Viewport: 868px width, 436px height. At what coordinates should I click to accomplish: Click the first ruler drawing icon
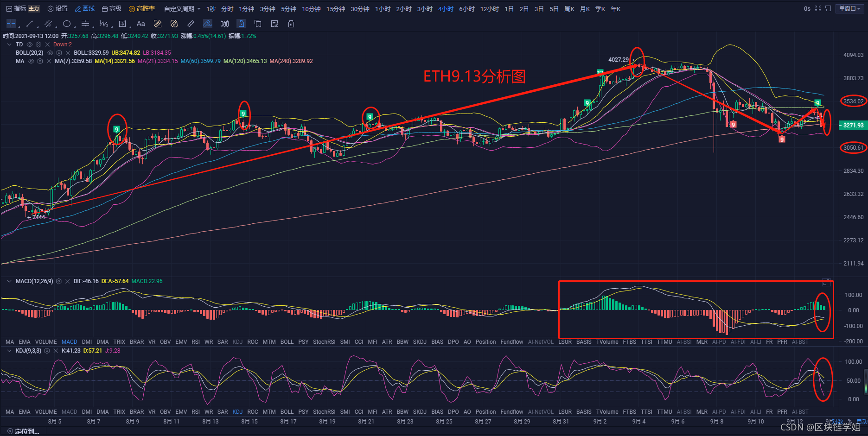158,24
